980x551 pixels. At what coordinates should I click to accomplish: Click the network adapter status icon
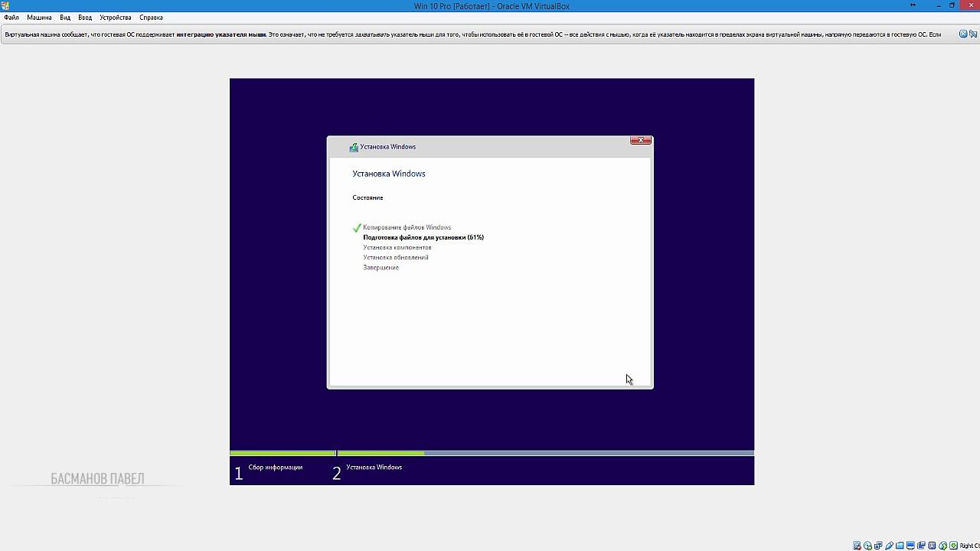point(878,546)
